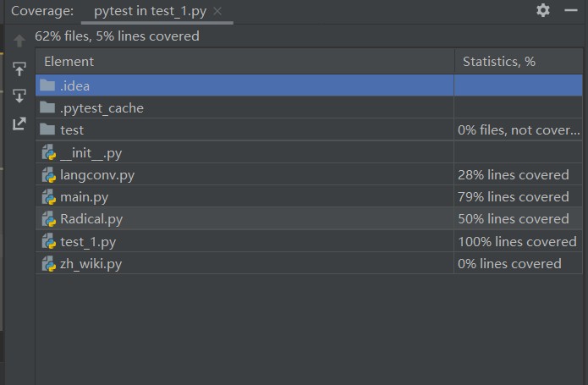Screen dimensions: 588x385
Task: Click the Autoscroll from Source toolbar icon
Action: [19, 96]
